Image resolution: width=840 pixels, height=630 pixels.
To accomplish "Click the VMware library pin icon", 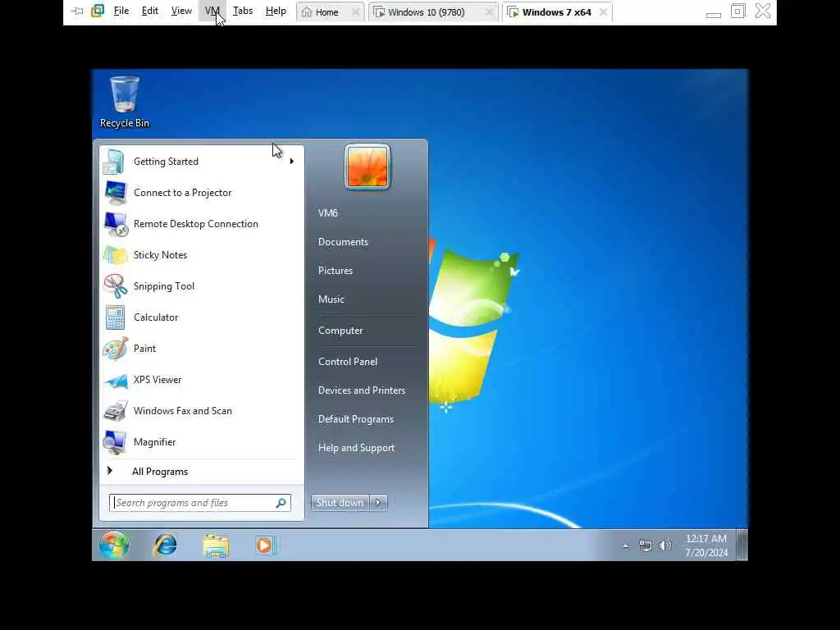I will pos(77,11).
